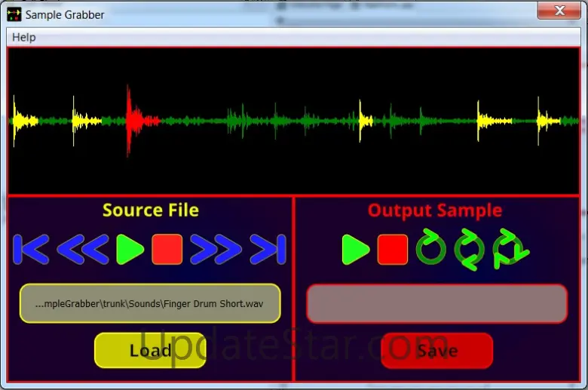588x390 pixels.
Task: Play the output sample
Action: 356,250
